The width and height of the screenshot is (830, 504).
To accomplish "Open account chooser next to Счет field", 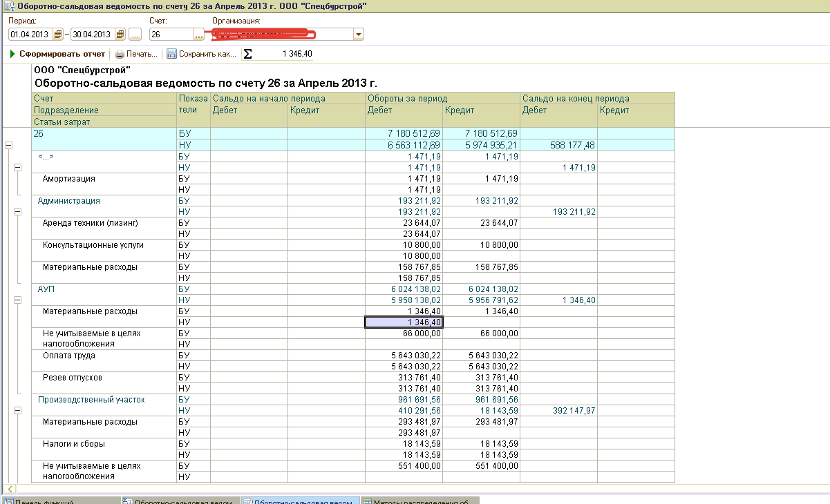I will tap(199, 35).
